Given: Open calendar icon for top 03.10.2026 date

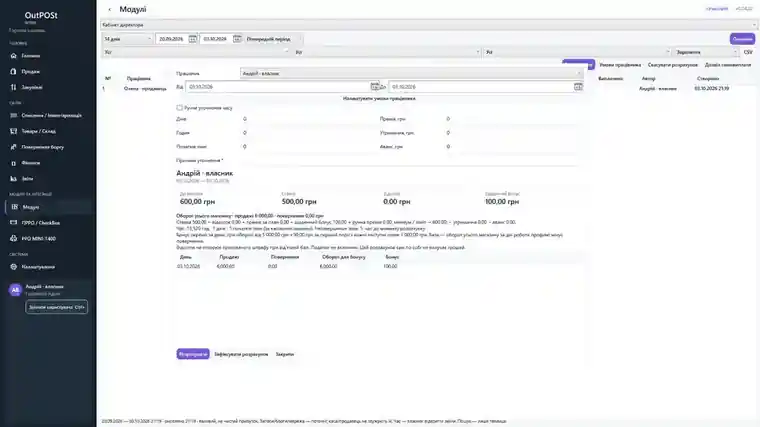Looking at the screenshot, I should pyautogui.click(x=237, y=39).
